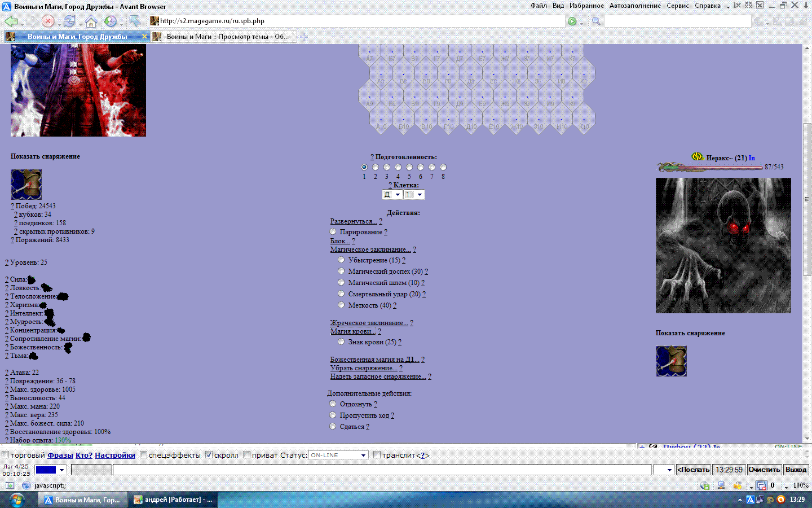Select the Магический доспех (30) spell

[x=341, y=271]
